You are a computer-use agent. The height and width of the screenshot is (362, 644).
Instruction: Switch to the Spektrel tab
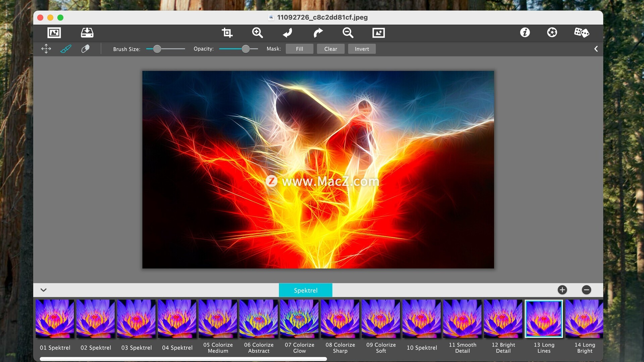(306, 290)
